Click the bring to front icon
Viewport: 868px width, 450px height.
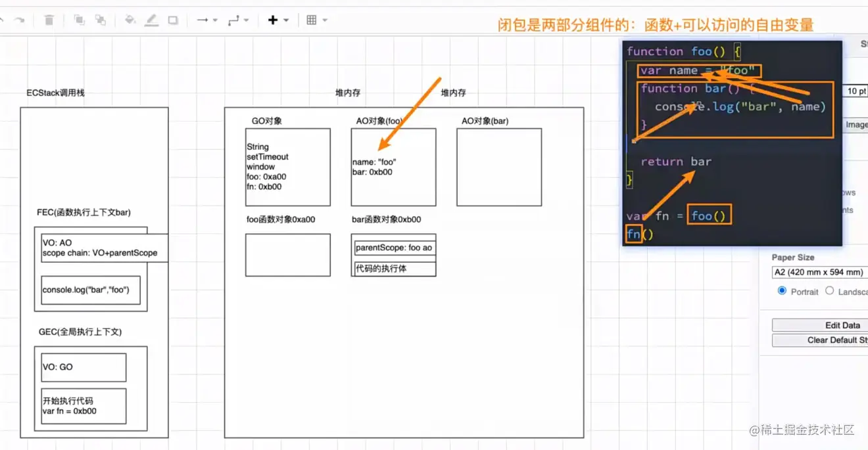tap(80, 20)
